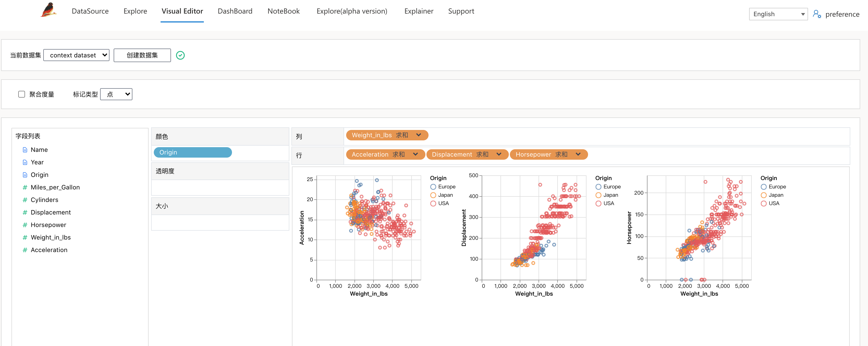The width and height of the screenshot is (868, 346).
Task: Click the Origin color field pill
Action: [192, 152]
